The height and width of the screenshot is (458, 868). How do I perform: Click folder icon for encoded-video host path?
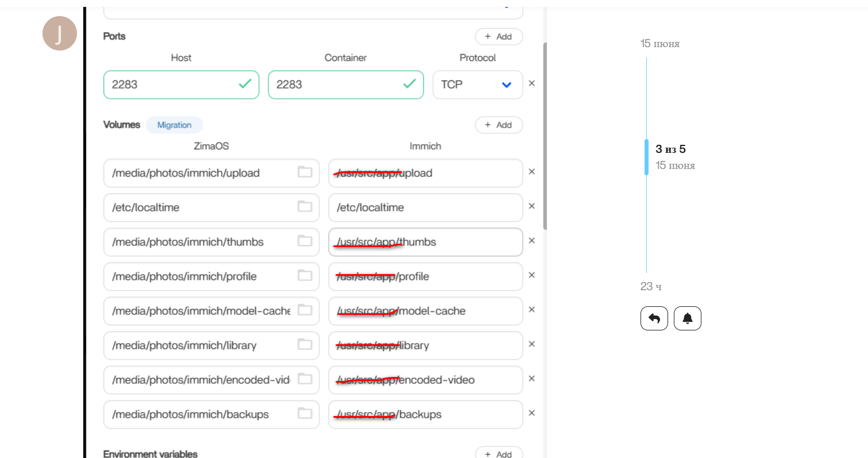tap(304, 379)
